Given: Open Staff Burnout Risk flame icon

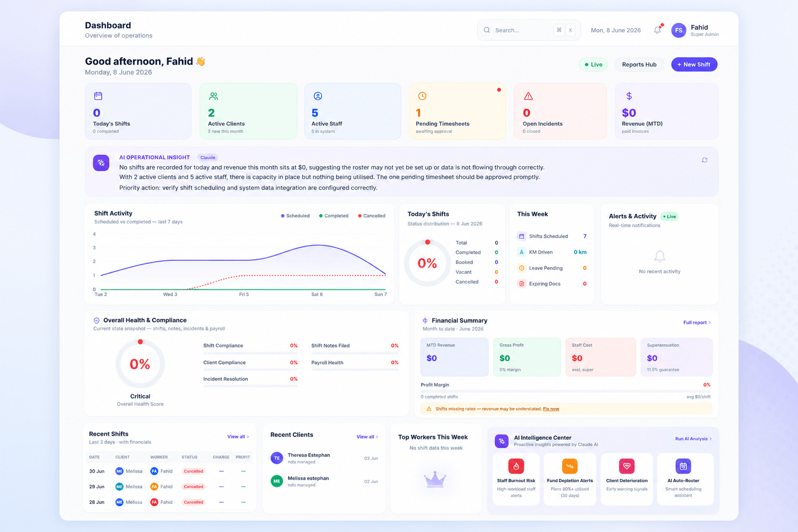Looking at the screenshot, I should point(516,466).
